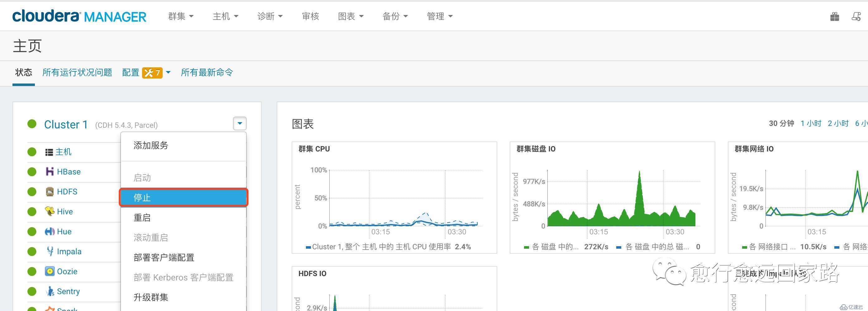Open the HBase service link

point(69,171)
